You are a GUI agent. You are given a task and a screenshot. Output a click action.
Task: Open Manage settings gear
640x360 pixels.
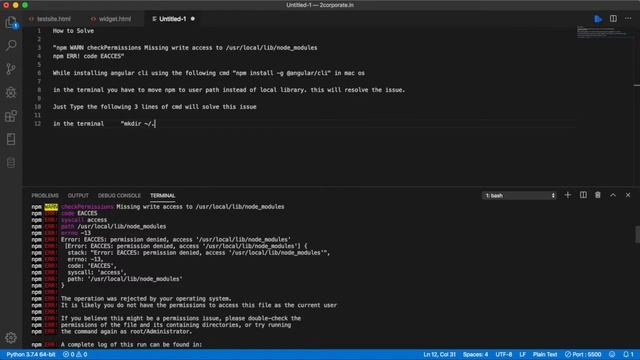[x=11, y=338]
